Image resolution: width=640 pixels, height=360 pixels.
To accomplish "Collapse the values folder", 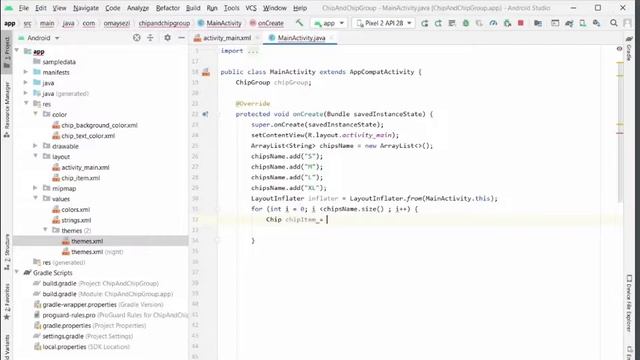I will tap(36, 198).
